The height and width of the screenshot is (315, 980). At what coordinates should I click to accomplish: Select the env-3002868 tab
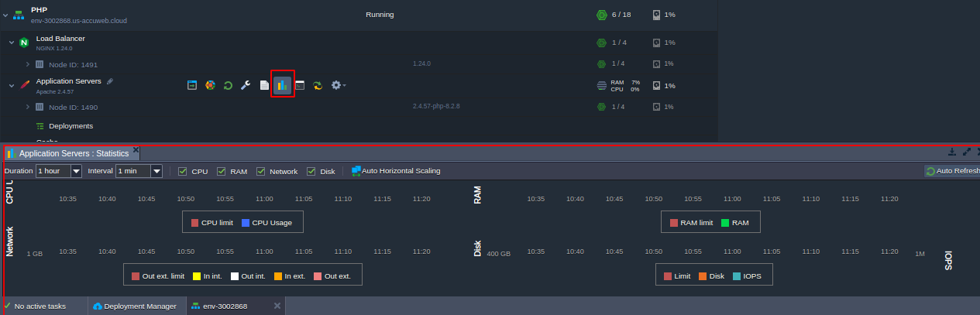pos(225,306)
